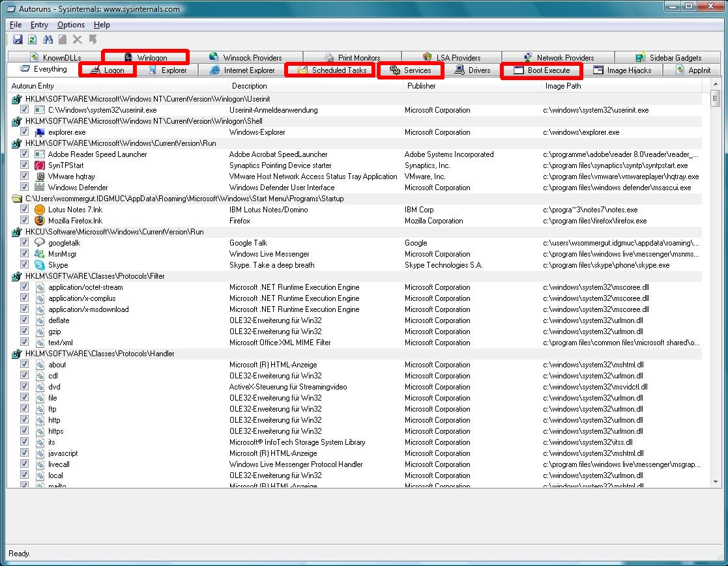Screen dimensions: 728x566
Task: Click the scrollbar up arrow
Action: coord(715,84)
